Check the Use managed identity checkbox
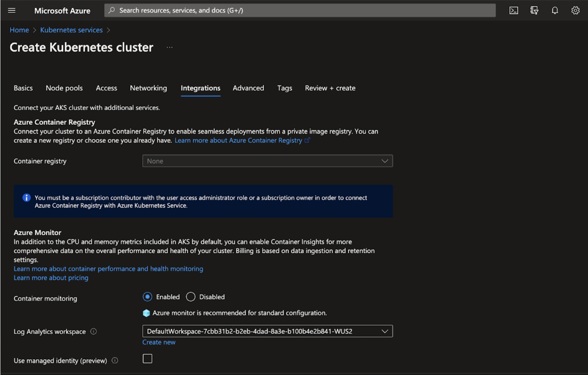 [x=147, y=358]
